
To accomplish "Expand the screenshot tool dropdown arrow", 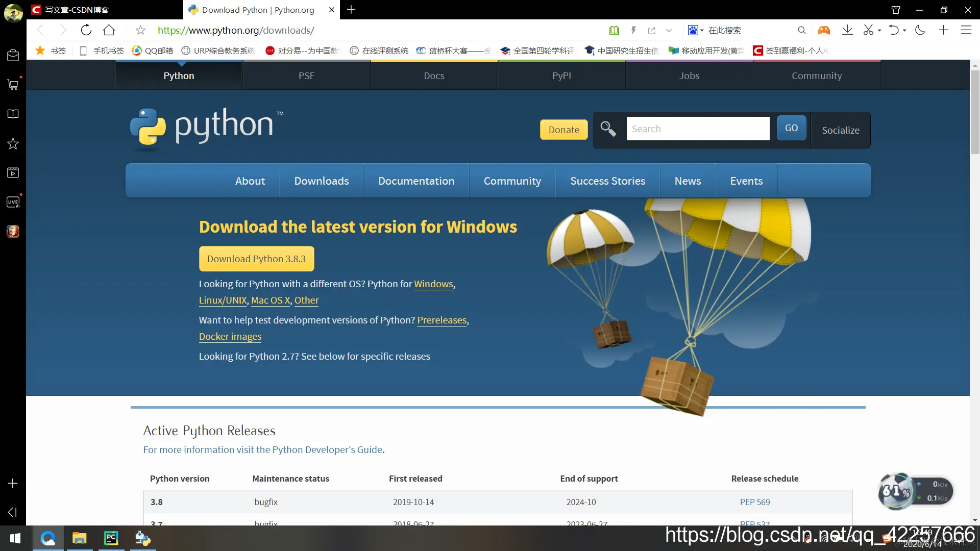I will [879, 31].
